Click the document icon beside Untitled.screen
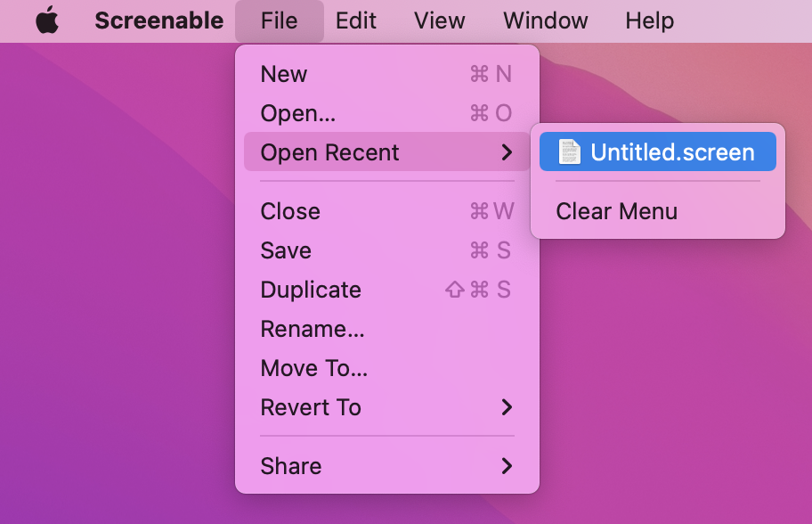The image size is (812, 524). 571,151
